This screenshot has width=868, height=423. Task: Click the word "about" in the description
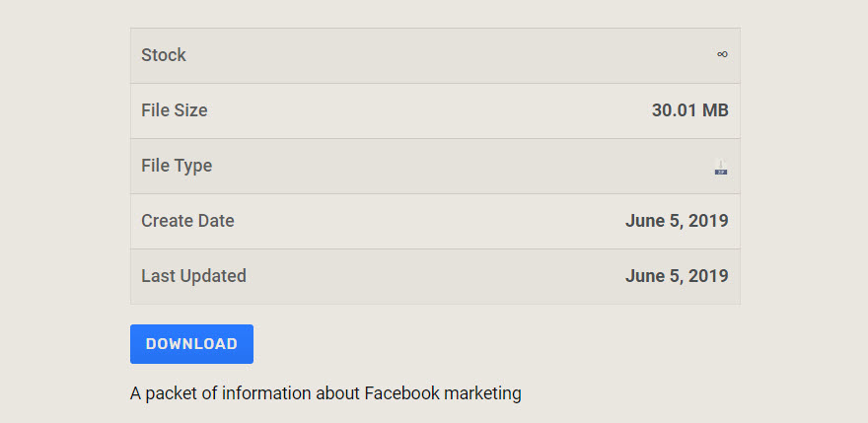click(337, 393)
